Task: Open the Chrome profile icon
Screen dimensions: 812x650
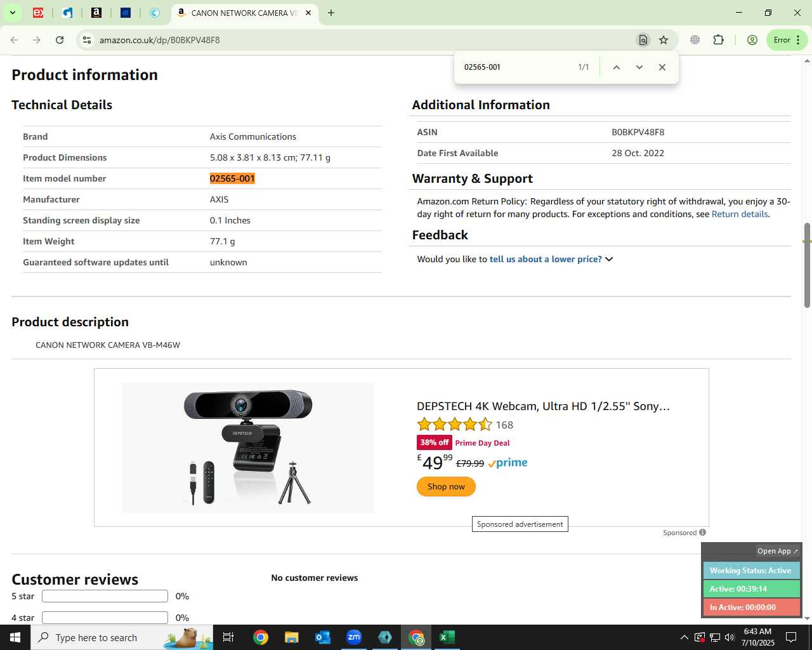Action: click(x=752, y=40)
